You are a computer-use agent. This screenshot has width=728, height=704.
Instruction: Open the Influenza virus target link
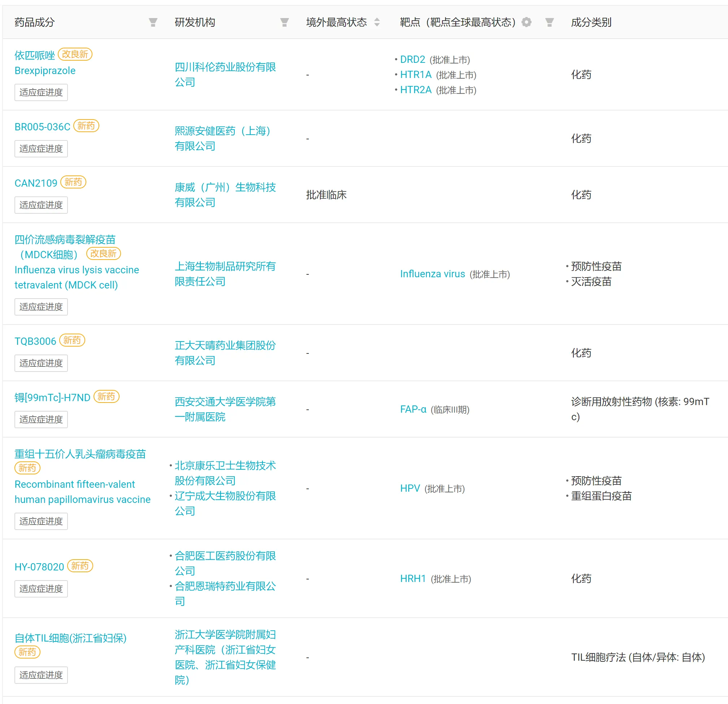coord(432,274)
